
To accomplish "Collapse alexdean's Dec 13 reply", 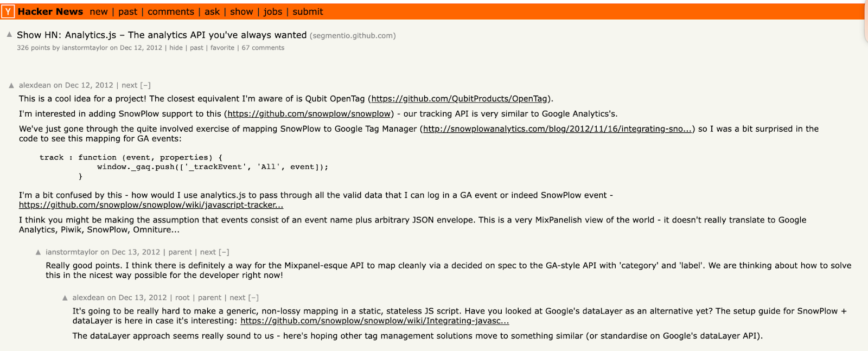I will 253,298.
